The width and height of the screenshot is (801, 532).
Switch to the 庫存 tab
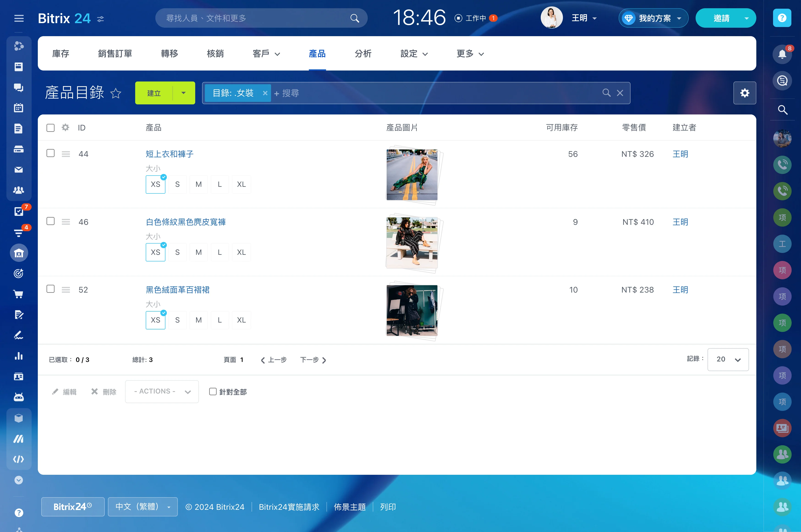pyautogui.click(x=61, y=54)
